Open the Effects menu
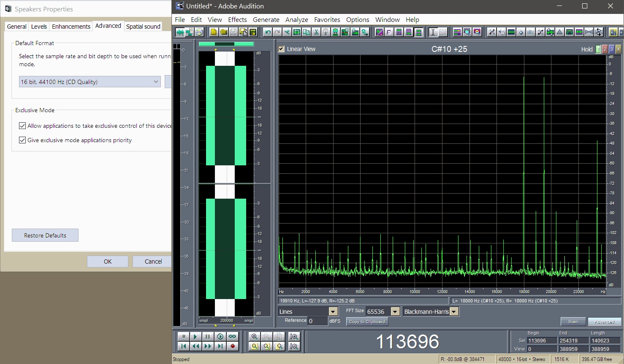This screenshot has height=364, width=624. (237, 19)
